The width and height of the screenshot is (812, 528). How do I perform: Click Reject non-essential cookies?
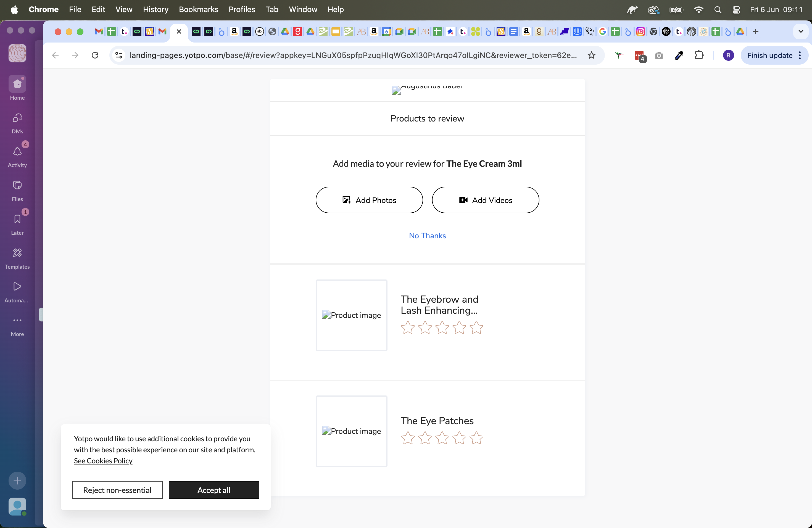click(117, 490)
